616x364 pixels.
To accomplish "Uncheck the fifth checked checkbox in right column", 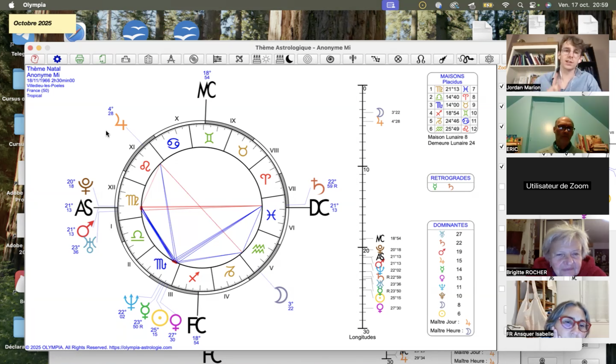I will pyautogui.click(x=502, y=166).
